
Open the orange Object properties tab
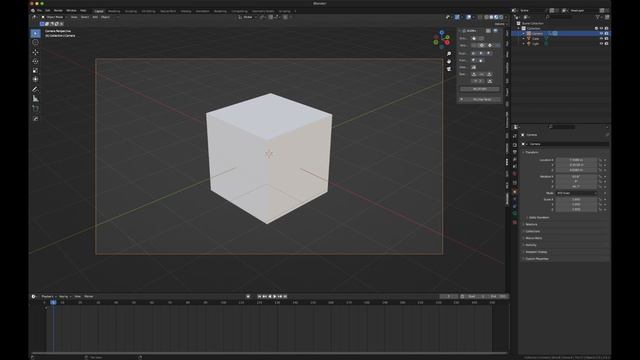pos(515,192)
